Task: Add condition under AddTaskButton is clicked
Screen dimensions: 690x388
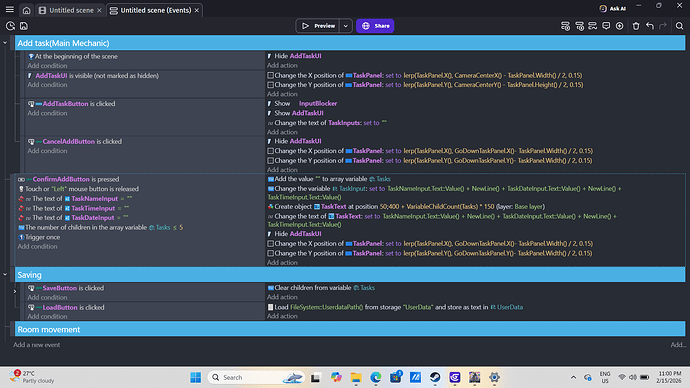Action: [47, 113]
